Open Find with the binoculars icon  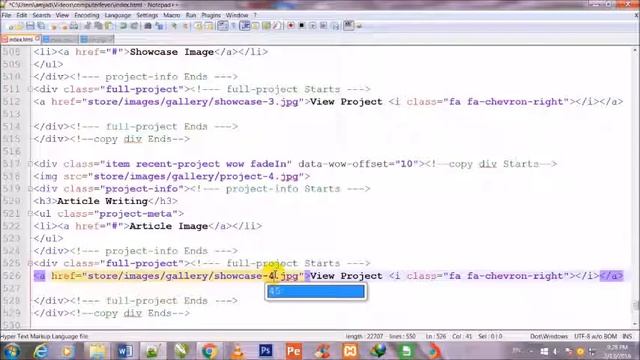(x=148, y=26)
